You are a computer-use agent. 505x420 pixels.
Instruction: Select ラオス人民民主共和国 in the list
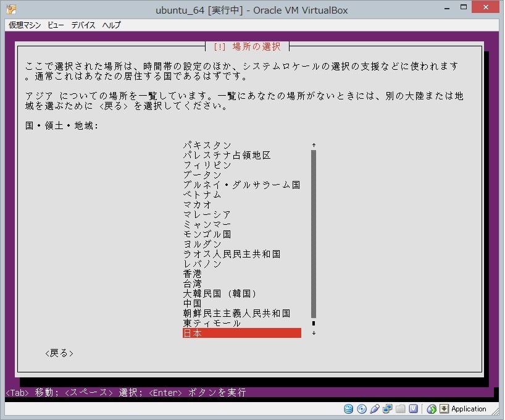(232, 254)
